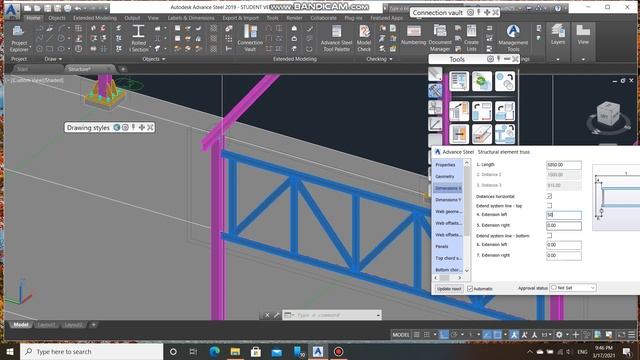Open the Export & Import ribbon tab
This screenshot has width=640, height=360.
click(x=240, y=18)
